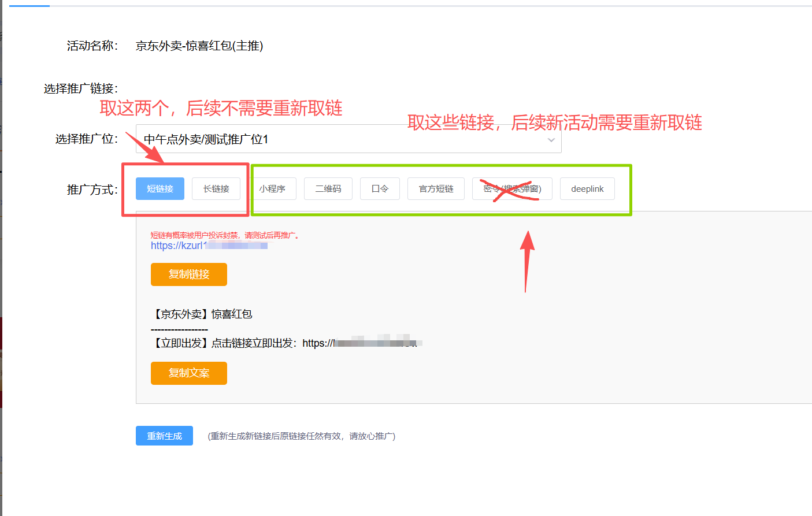Click the 【京东外卖】惊喜红包 copy title text
Image resolution: width=812 pixels, height=516 pixels.
[202, 314]
